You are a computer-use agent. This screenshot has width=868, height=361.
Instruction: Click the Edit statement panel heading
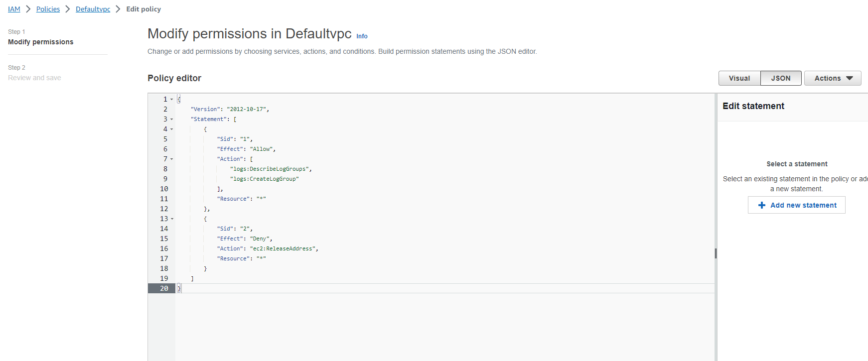coord(753,106)
